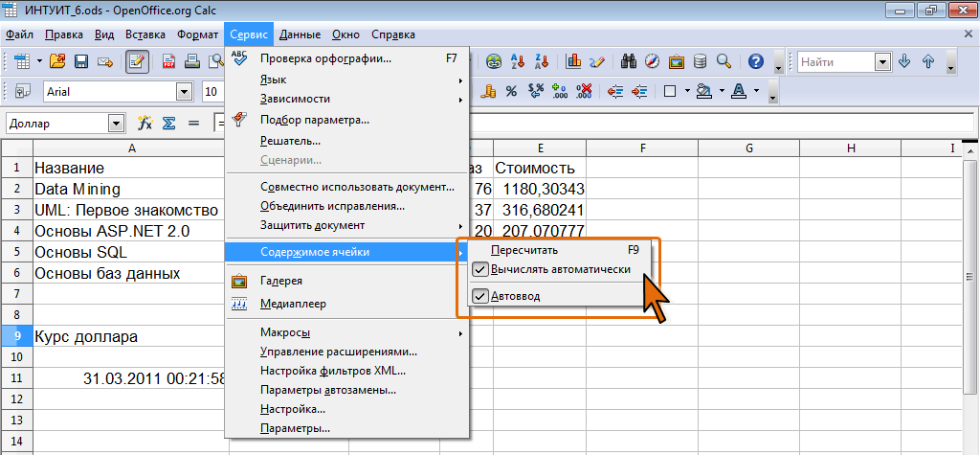The width and height of the screenshot is (980, 455).
Task: Click the Найти search input field
Action: 835,62
